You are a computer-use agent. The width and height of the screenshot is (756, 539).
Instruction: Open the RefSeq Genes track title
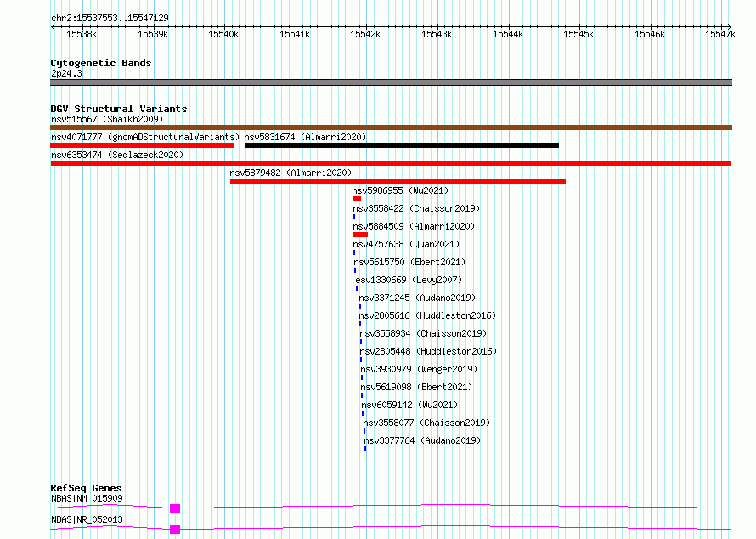pyautogui.click(x=86, y=488)
